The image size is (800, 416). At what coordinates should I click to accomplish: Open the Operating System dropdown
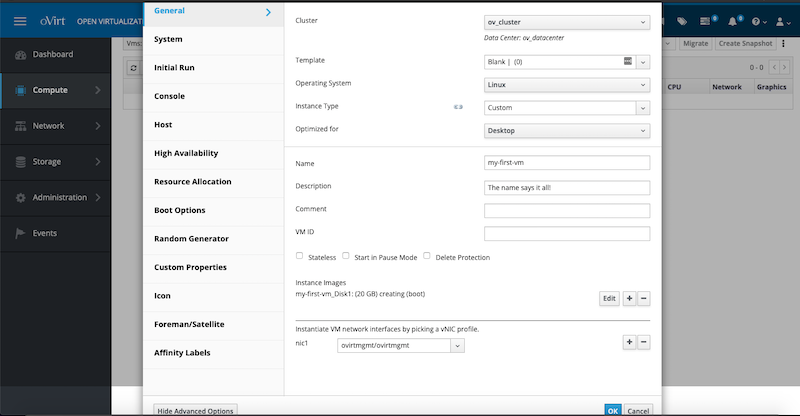click(567, 85)
